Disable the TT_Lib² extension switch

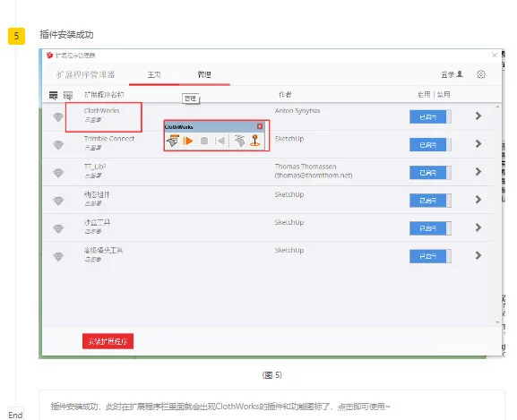430,173
